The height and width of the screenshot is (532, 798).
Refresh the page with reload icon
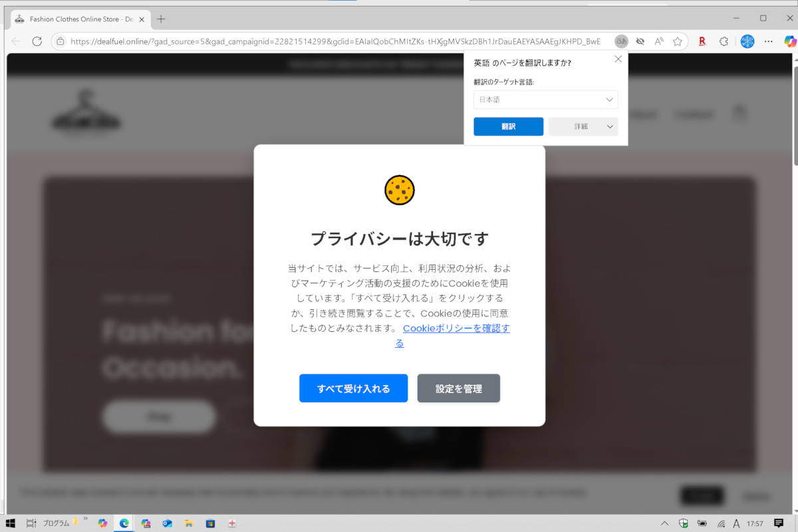click(37, 41)
